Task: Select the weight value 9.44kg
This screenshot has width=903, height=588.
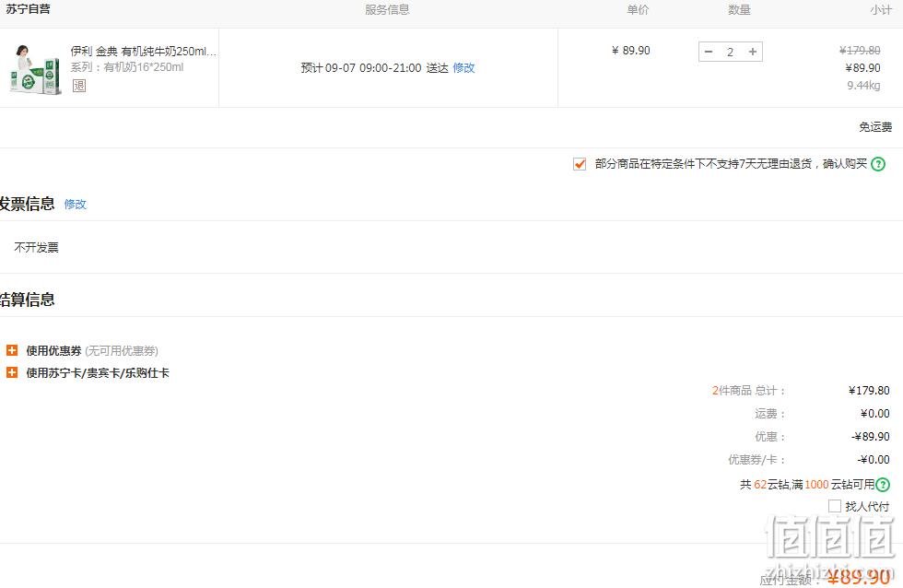Action: (863, 85)
